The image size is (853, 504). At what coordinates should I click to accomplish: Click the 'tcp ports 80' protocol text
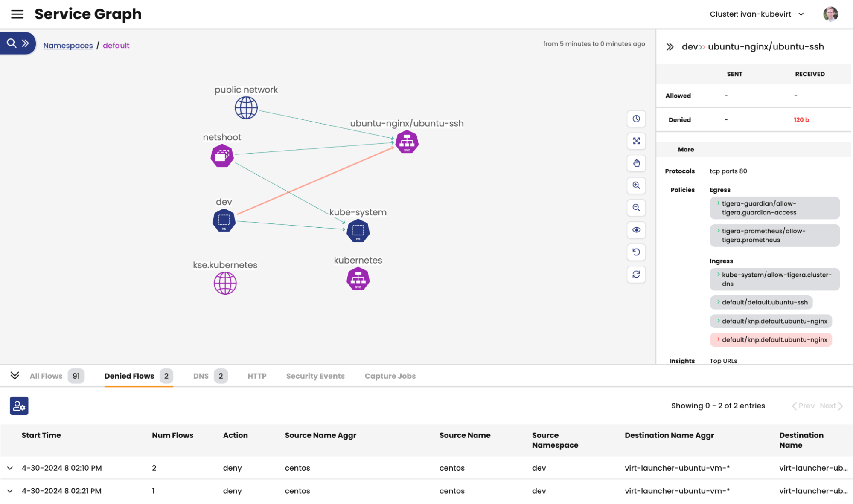pos(728,171)
